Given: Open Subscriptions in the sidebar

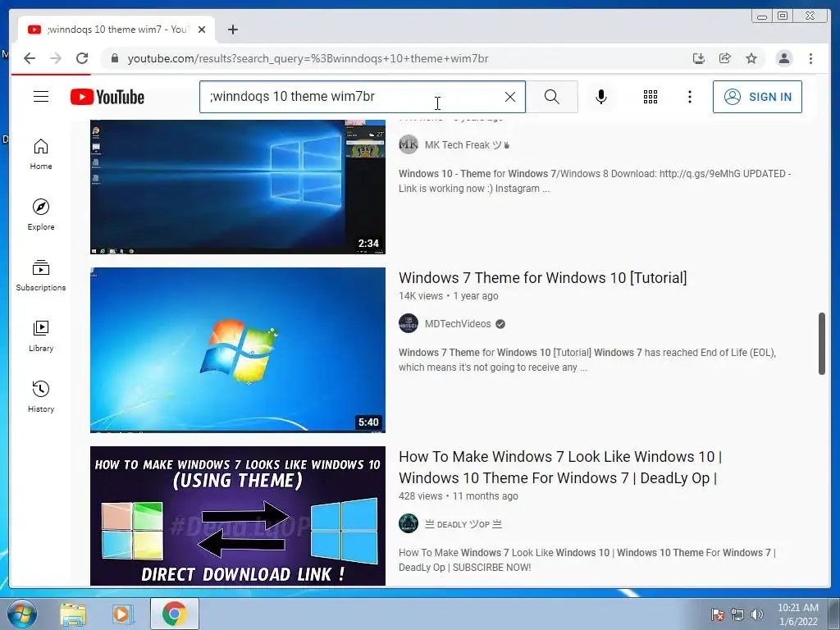Looking at the screenshot, I should click(41, 276).
